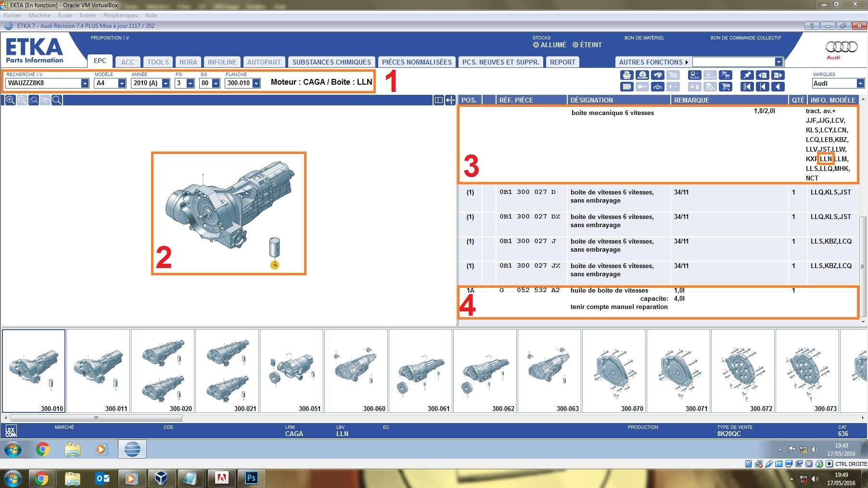Open the INFOLINE tab
The width and height of the screenshot is (868, 488).
[x=222, y=62]
